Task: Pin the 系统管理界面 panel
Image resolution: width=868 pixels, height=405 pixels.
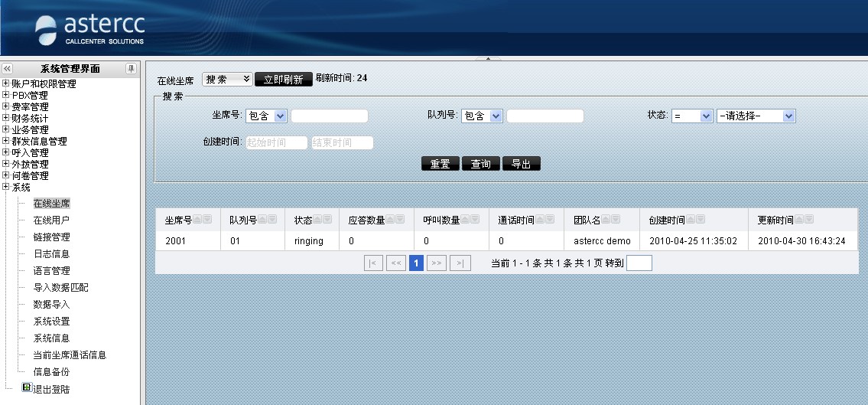Action: [x=132, y=69]
